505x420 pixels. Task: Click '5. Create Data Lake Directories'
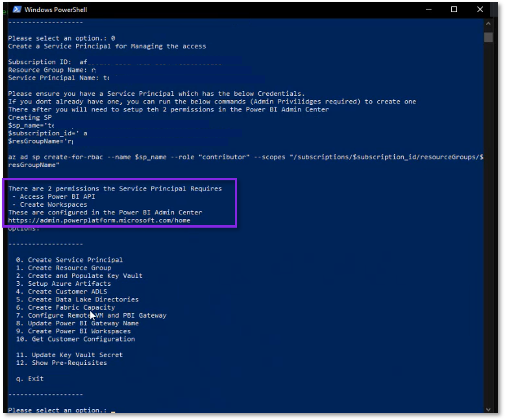(77, 299)
